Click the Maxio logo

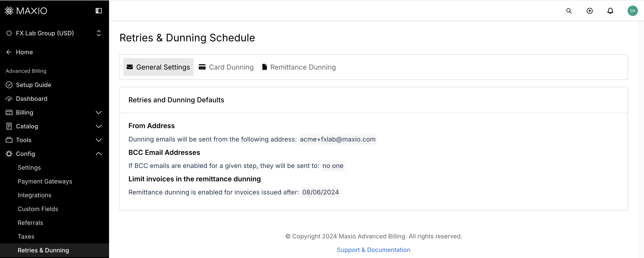(26, 11)
